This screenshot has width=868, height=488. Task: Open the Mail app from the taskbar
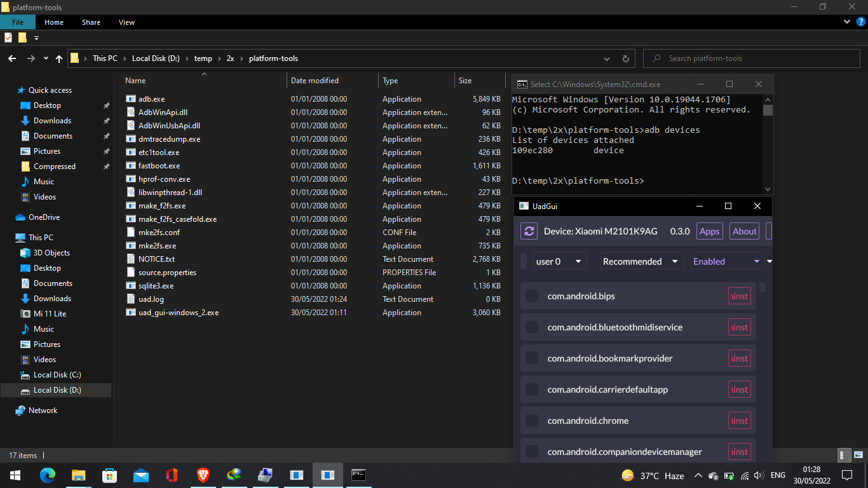coord(140,475)
